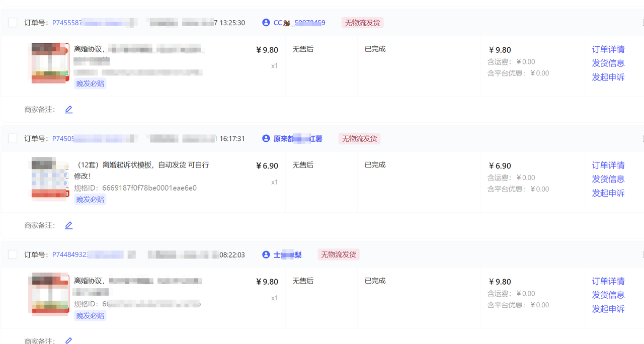Open 发货信息 for the ¥6.90 order

pyautogui.click(x=608, y=179)
